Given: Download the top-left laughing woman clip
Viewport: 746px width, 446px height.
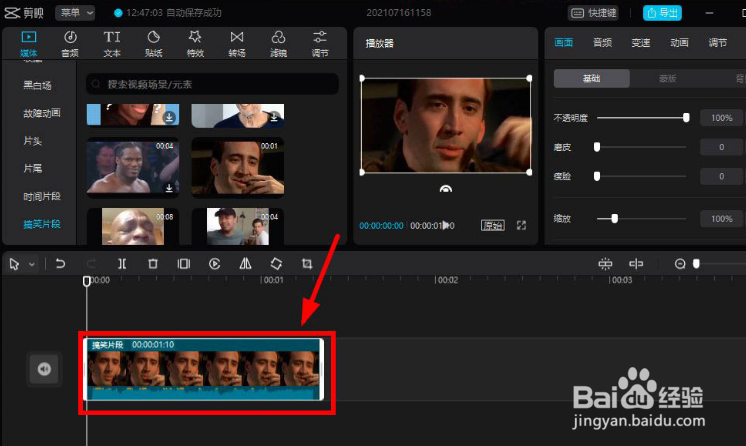Looking at the screenshot, I should (x=169, y=117).
